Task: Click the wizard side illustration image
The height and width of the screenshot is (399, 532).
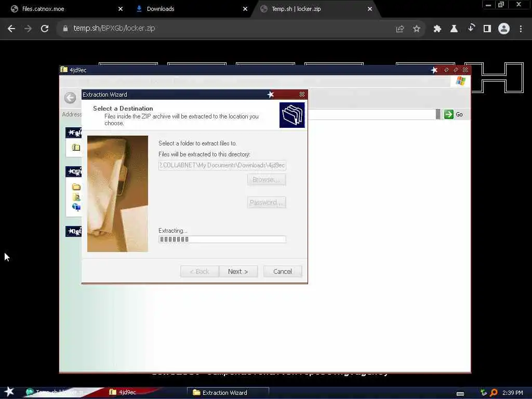Action: coord(117,194)
